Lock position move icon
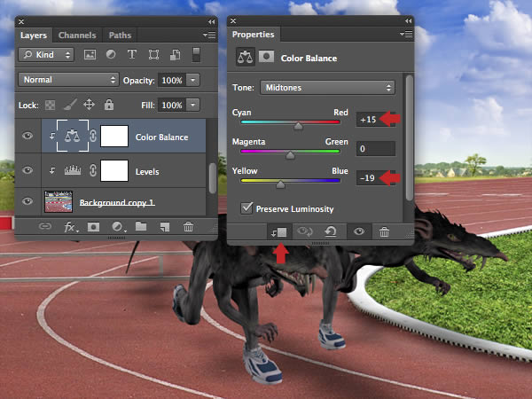532x399 pixels. tap(90, 105)
